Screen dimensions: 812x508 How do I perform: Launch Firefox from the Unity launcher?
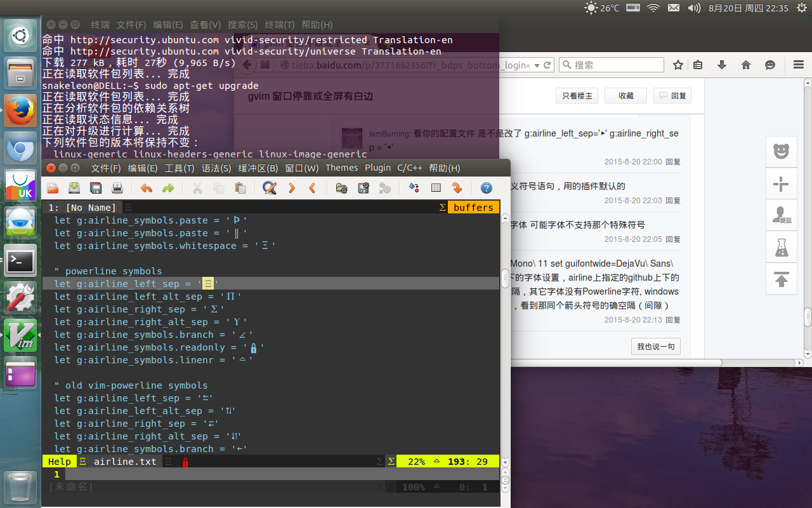pos(21,110)
